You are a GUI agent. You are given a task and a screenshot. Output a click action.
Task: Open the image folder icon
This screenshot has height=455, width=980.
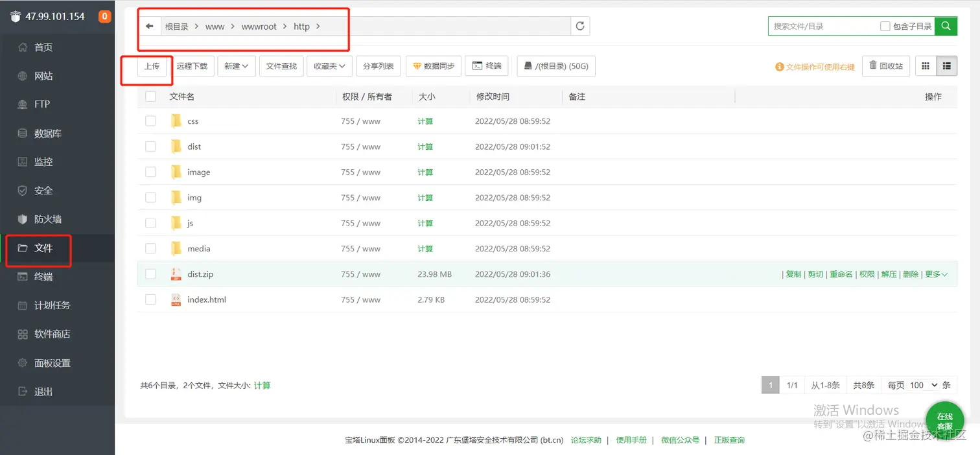pos(176,172)
